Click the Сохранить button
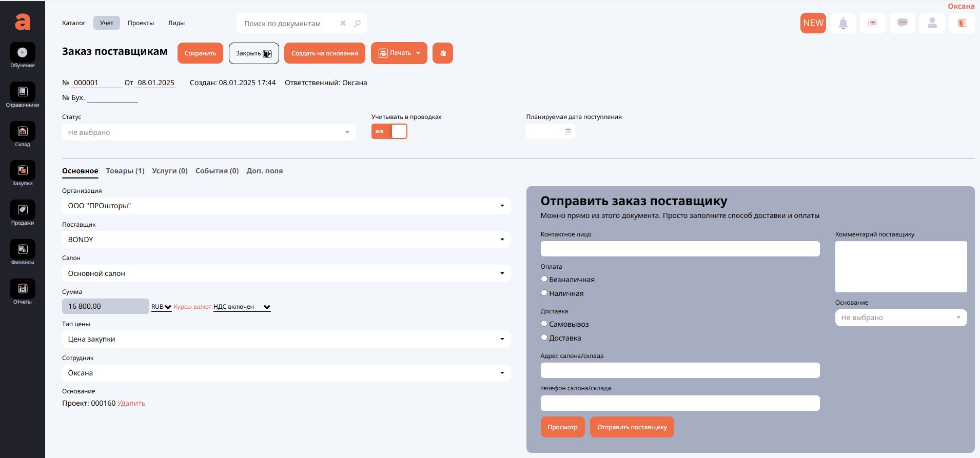980x458 pixels. click(200, 53)
